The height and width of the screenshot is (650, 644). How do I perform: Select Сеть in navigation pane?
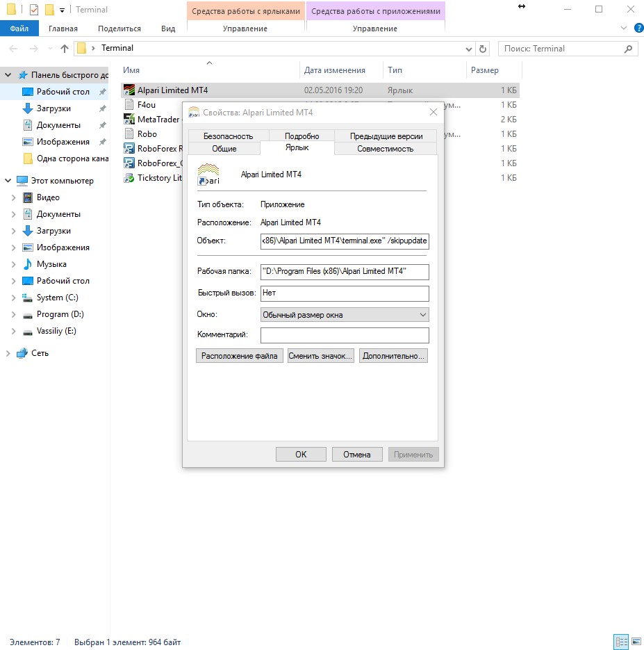(40, 353)
